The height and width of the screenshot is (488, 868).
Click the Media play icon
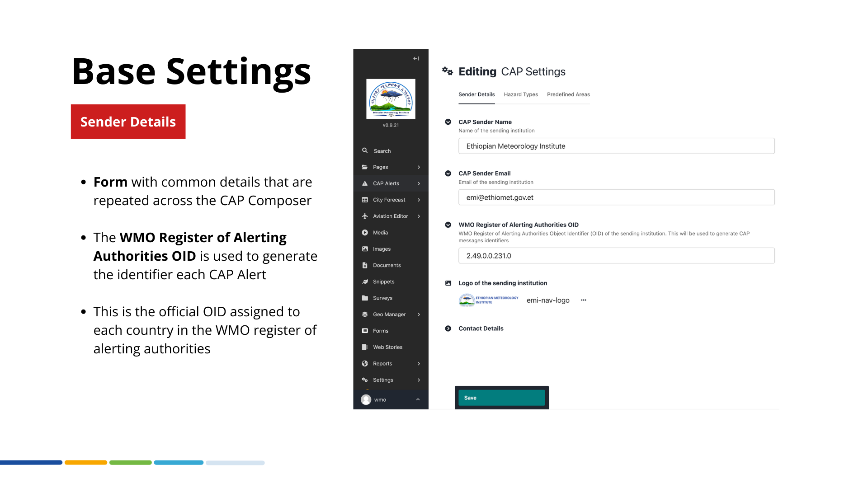365,233
